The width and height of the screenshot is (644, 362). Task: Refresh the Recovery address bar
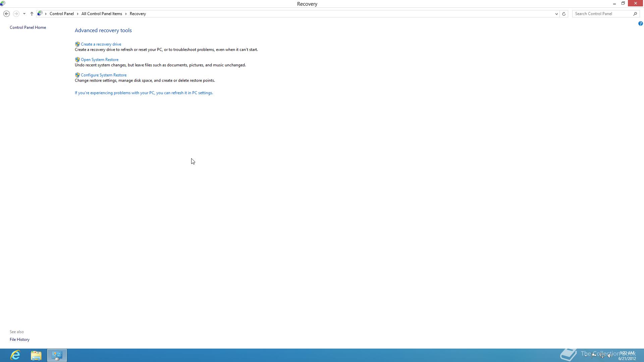tap(564, 14)
